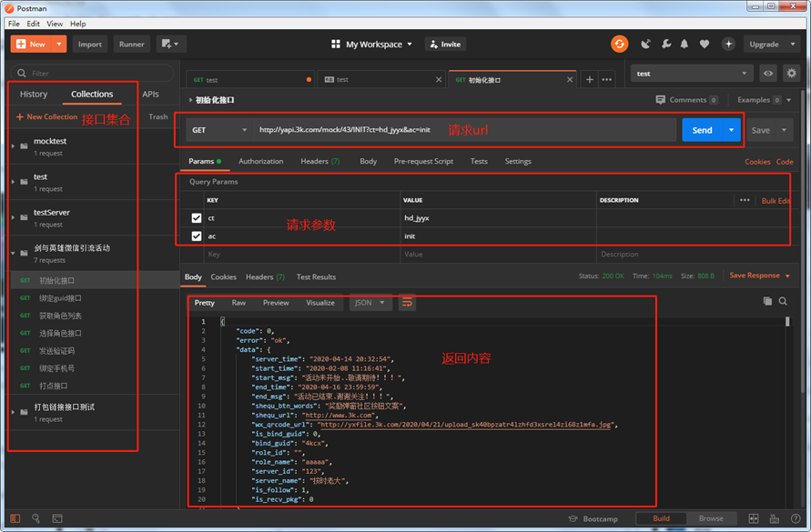The height and width of the screenshot is (532, 811).
Task: Open the Pre-request Script tab
Action: point(423,161)
